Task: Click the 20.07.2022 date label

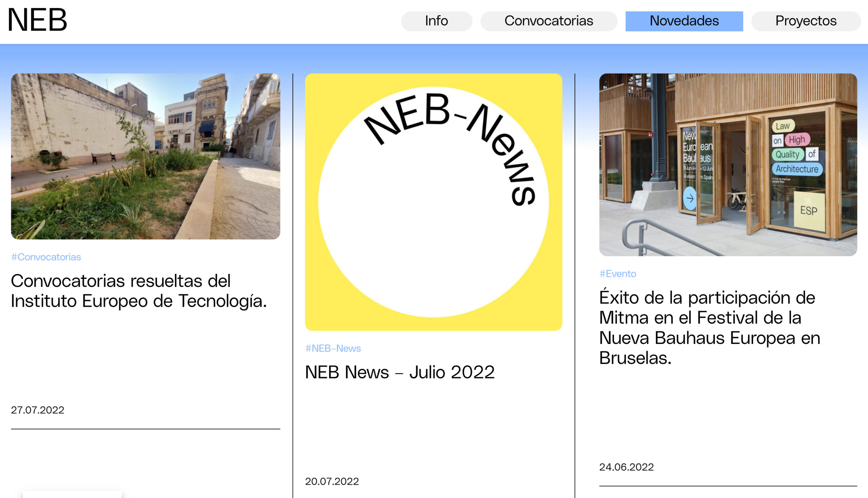Action: point(332,481)
